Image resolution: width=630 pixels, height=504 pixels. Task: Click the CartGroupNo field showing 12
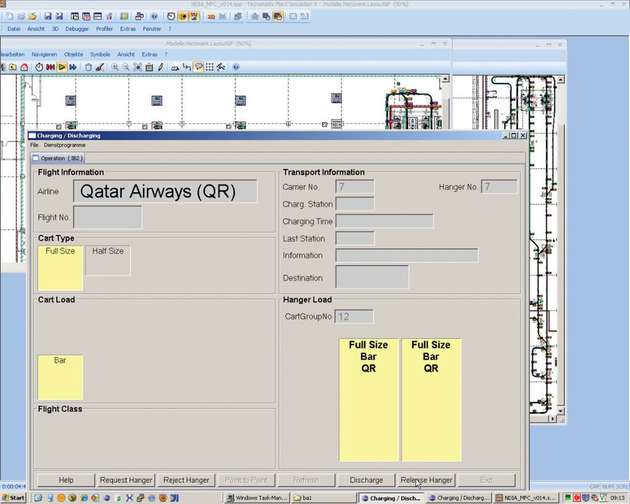pos(354,316)
